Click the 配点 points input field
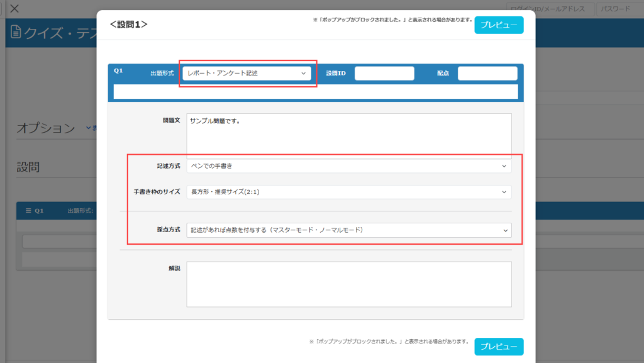The width and height of the screenshot is (644, 363). 487,74
